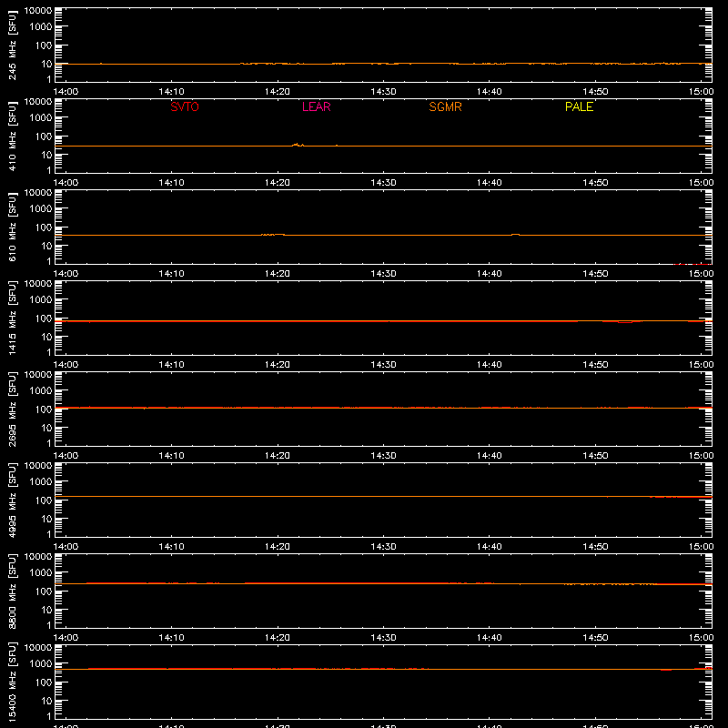Click the 14:50 tick label under the 2695 MHz panel
728x728 pixels.
pyautogui.click(x=595, y=456)
